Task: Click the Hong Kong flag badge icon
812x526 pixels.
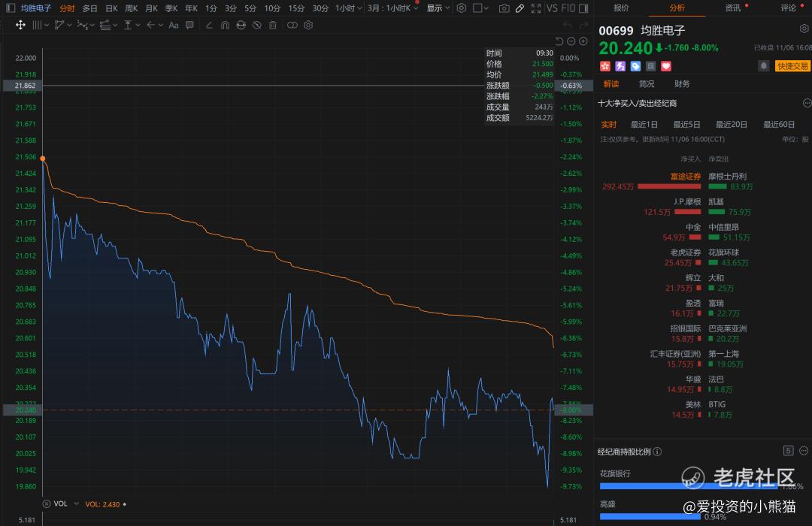Action: point(604,66)
